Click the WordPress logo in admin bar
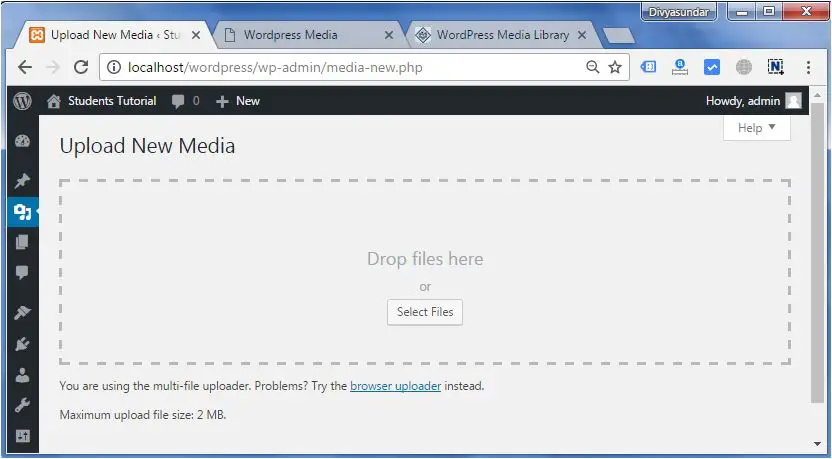The image size is (832, 459). [x=22, y=101]
